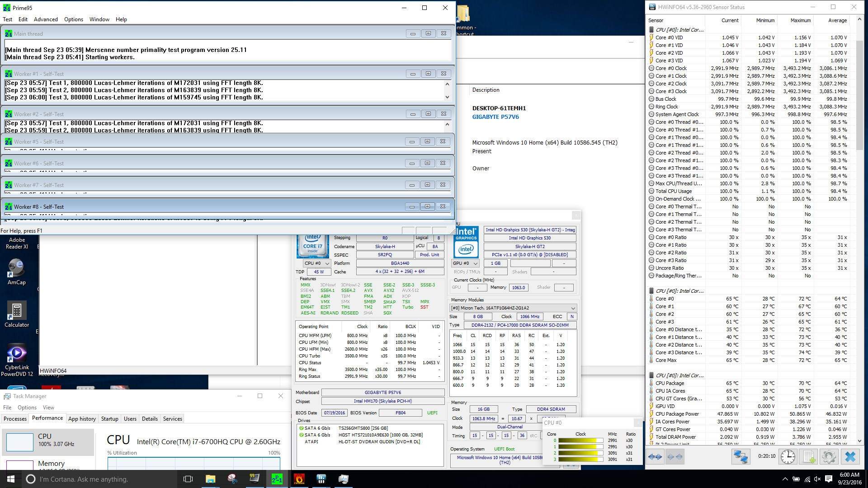868x488 pixels.
Task: Click File Explorer on the taskbar
Action: [x=210, y=479]
